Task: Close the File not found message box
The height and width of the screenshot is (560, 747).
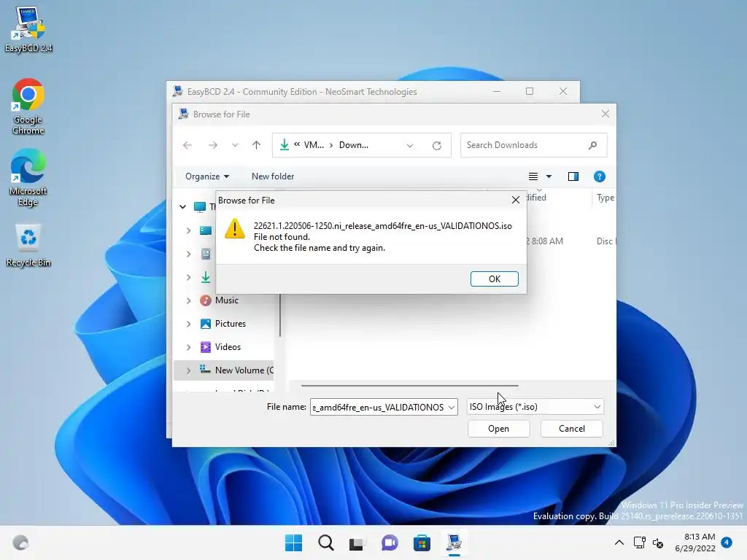Action: pos(516,200)
